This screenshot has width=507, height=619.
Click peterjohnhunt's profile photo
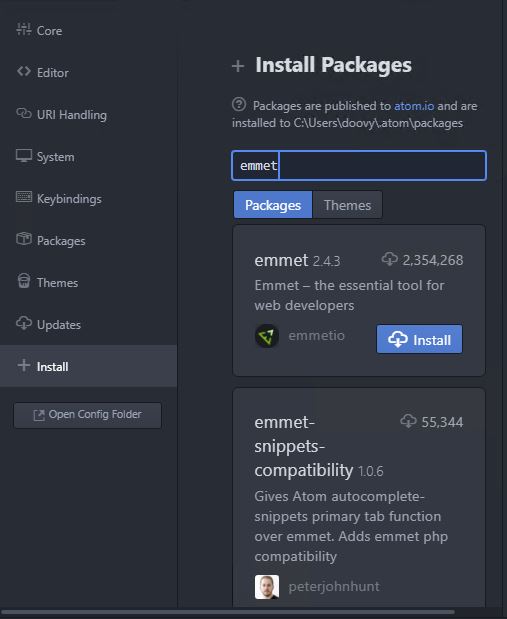[x=267, y=587]
